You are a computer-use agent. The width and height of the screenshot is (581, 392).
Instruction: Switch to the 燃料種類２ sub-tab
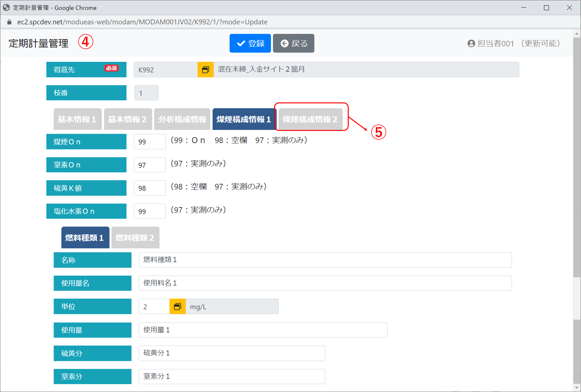tap(135, 237)
